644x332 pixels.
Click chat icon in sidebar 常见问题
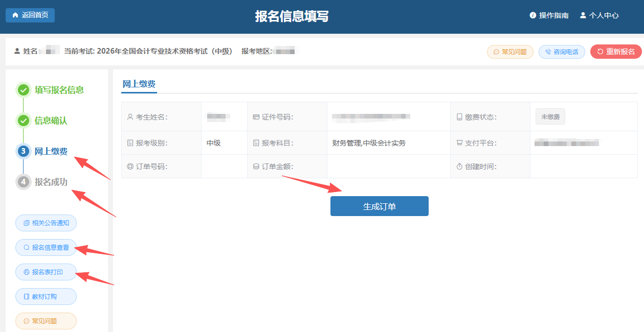pyautogui.click(x=27, y=321)
